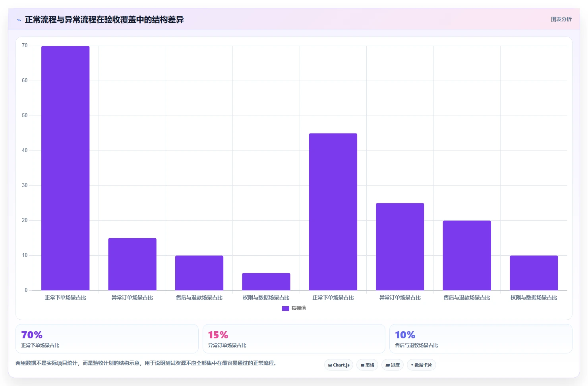The image size is (588, 386).
Task: Click the y-axis label 0
Action: (26, 290)
